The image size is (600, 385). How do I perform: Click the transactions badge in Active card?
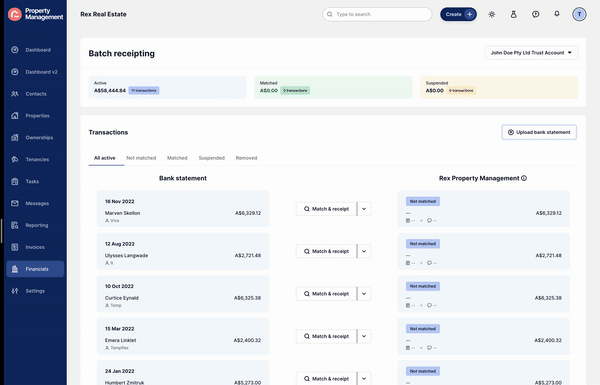pyautogui.click(x=144, y=91)
